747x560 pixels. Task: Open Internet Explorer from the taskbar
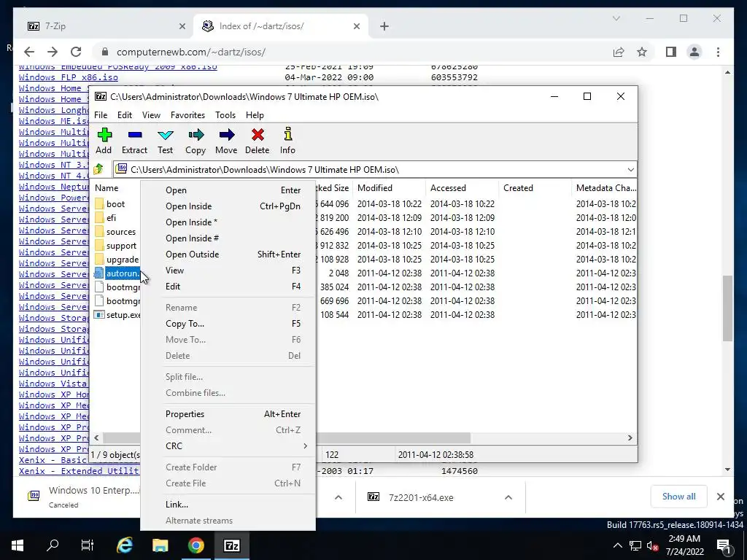[125, 545]
